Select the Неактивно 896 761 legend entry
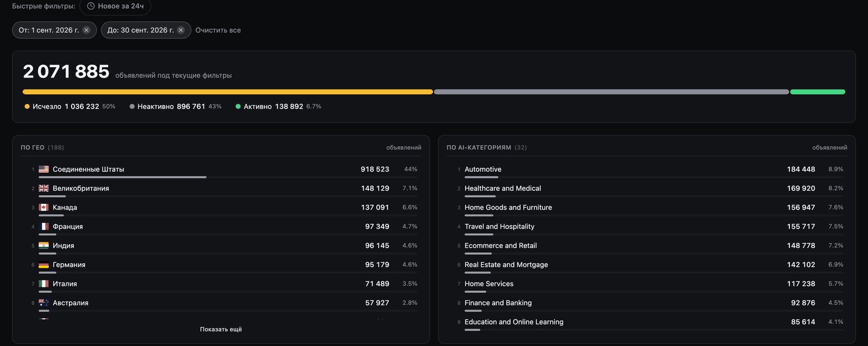 (x=175, y=106)
